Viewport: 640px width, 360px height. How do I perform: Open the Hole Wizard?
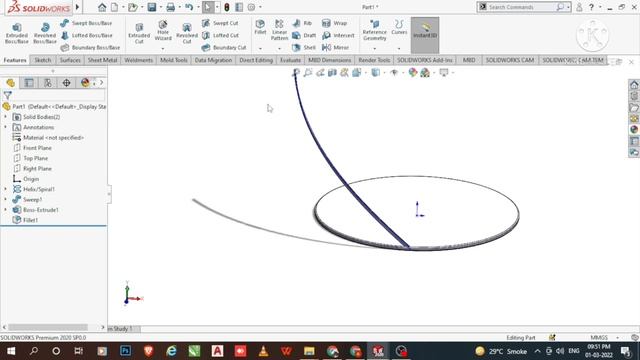[163, 31]
